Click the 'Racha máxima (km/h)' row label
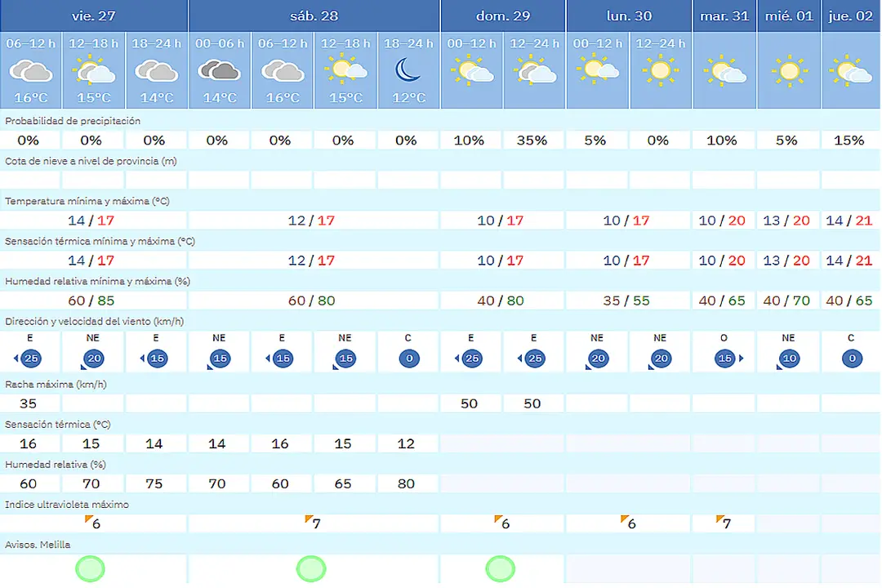Image resolution: width=882 pixels, height=588 pixels. click(x=56, y=385)
